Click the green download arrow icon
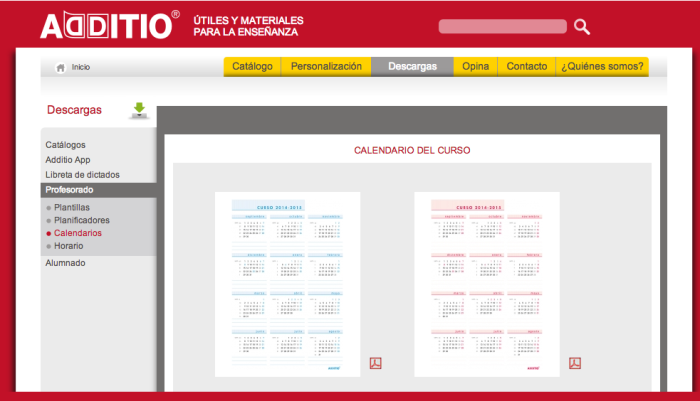 pyautogui.click(x=139, y=110)
